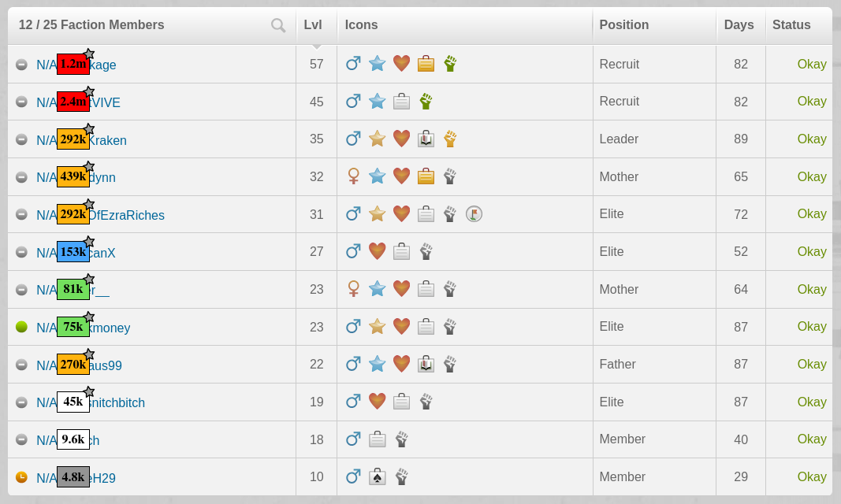Click the green faction fist icon for kage
The height and width of the screenshot is (504, 841).
click(450, 64)
